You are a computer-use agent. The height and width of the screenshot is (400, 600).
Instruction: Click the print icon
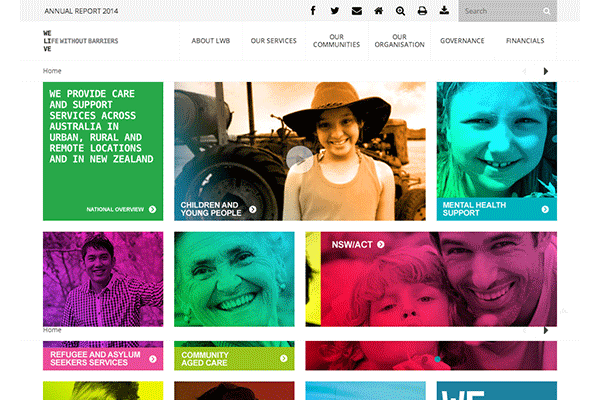tap(422, 11)
